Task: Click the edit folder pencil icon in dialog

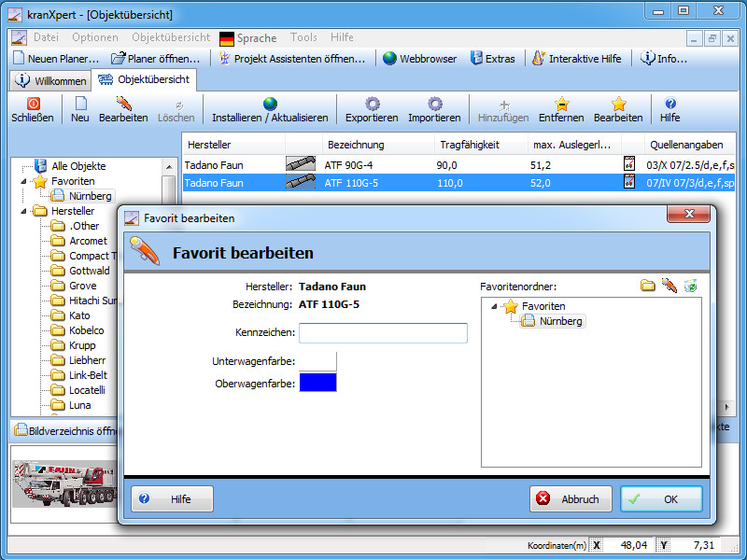Action: pos(669,286)
